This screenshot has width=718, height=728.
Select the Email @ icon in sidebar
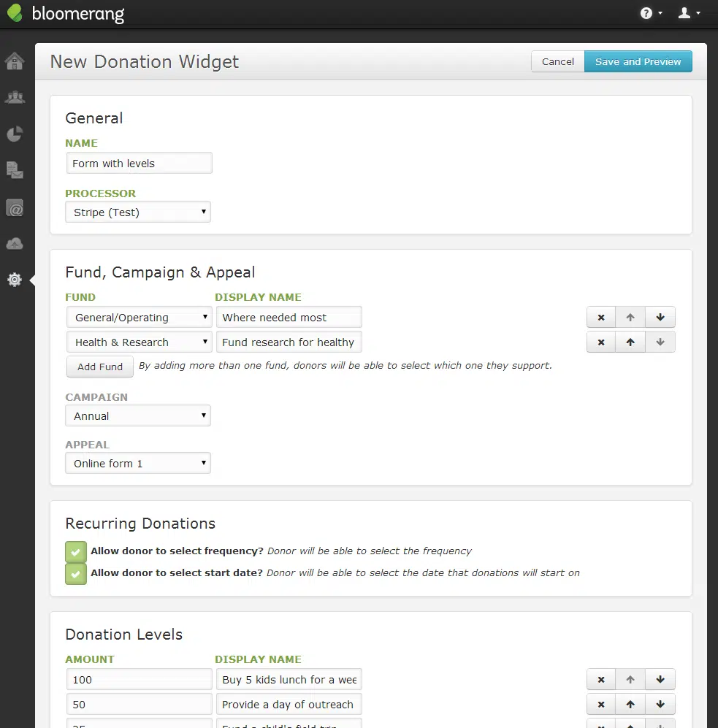(x=15, y=207)
